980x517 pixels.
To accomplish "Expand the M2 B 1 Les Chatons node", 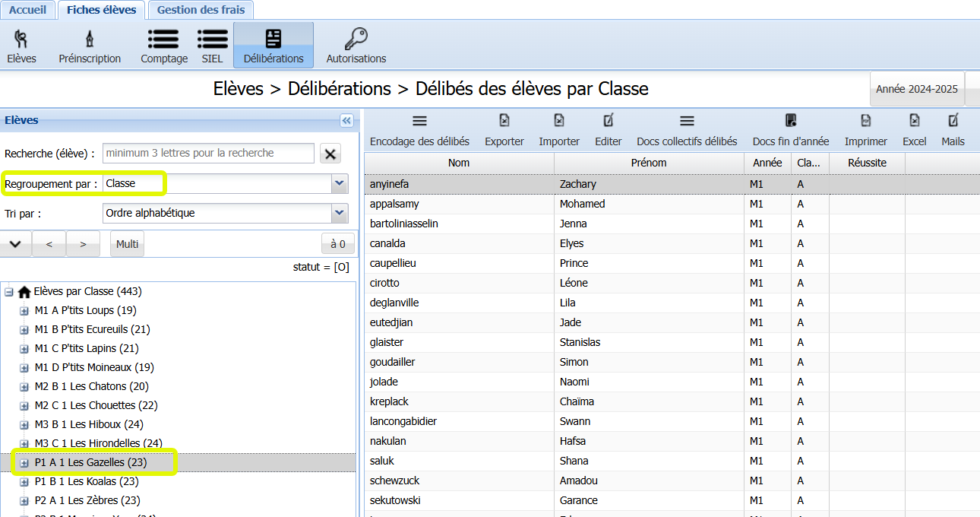I will point(24,387).
